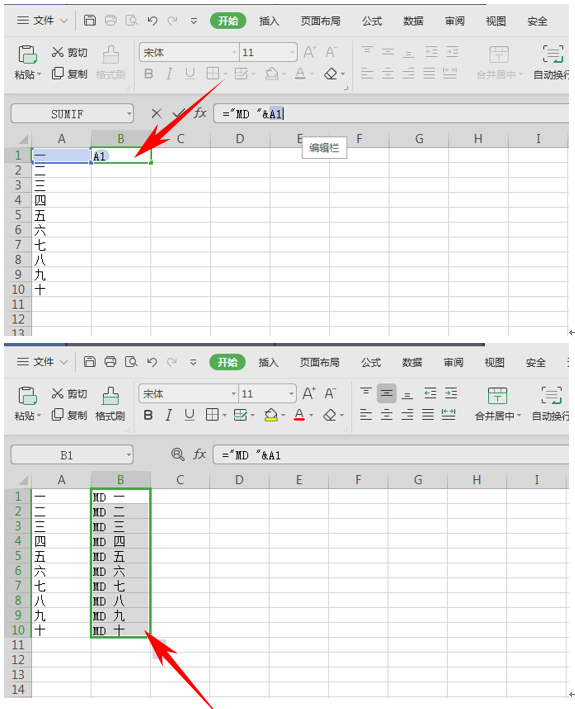Open the 公式 tab in the lower ribbon

[x=371, y=362]
